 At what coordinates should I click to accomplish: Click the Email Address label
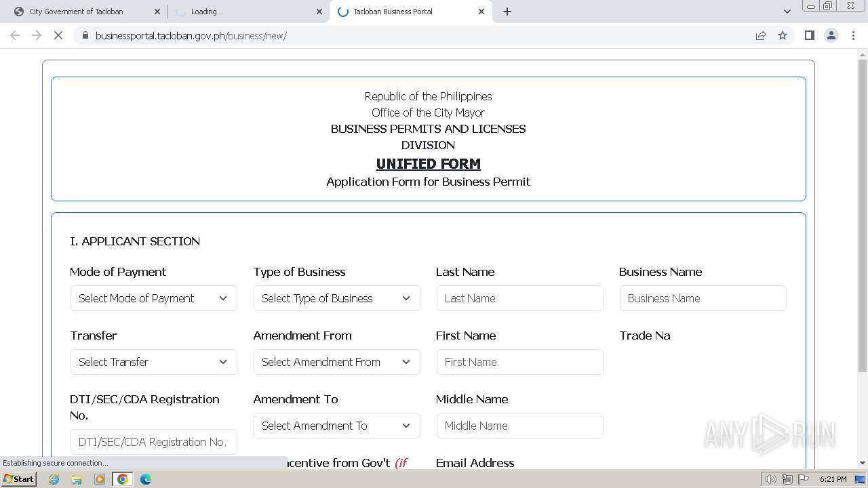tap(475, 463)
